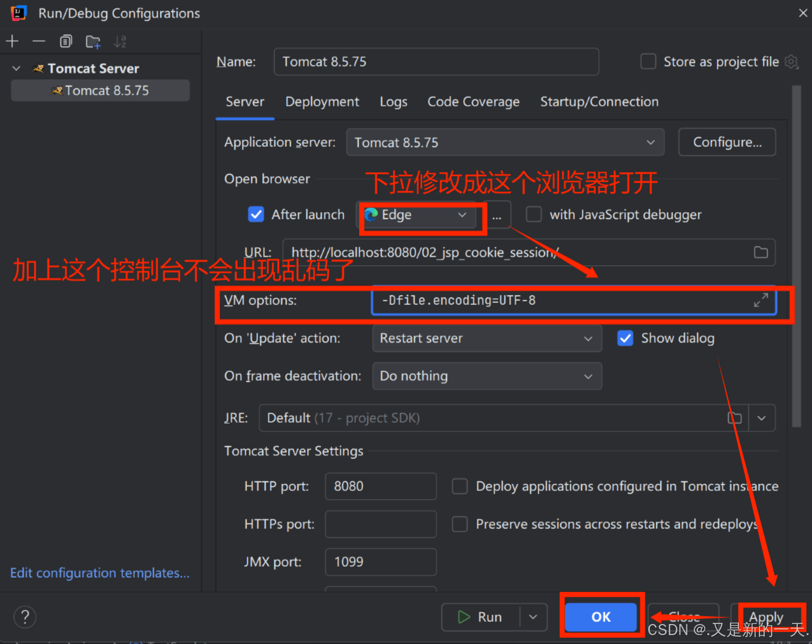The image size is (812, 644).
Task: Switch to Code Coverage tab
Action: pos(473,102)
